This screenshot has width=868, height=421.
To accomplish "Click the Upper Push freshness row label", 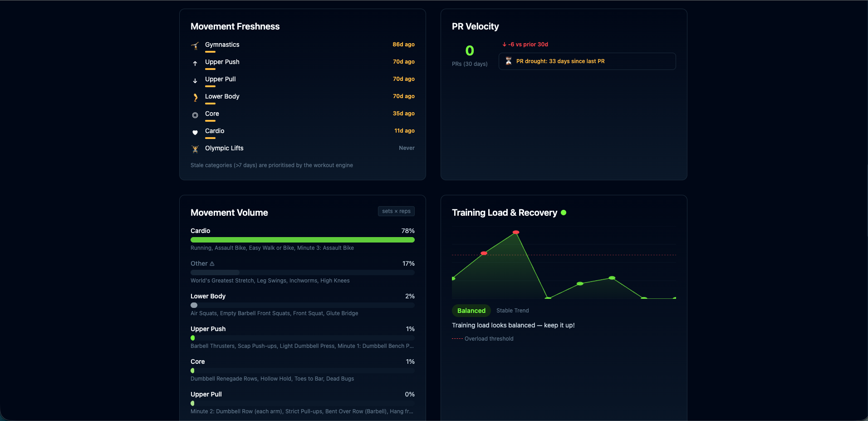I will click(222, 62).
